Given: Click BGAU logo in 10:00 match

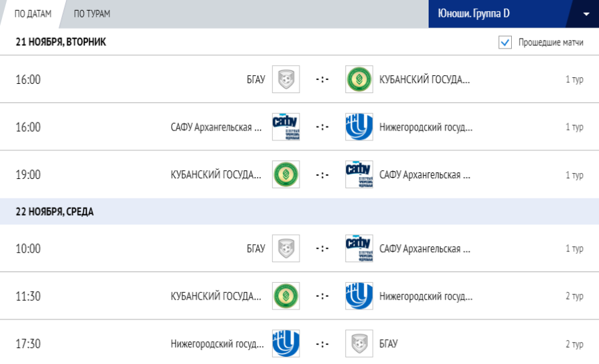Looking at the screenshot, I should click(x=286, y=248).
